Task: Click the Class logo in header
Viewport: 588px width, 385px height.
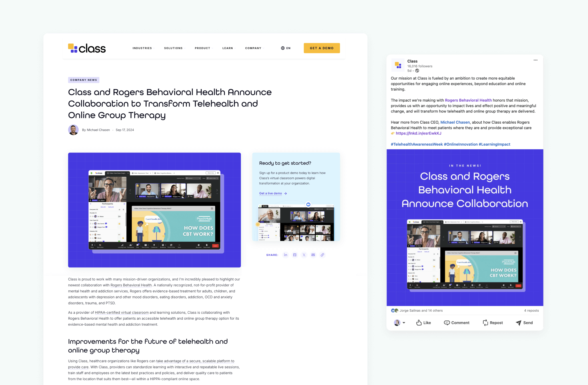Action: 87,48
